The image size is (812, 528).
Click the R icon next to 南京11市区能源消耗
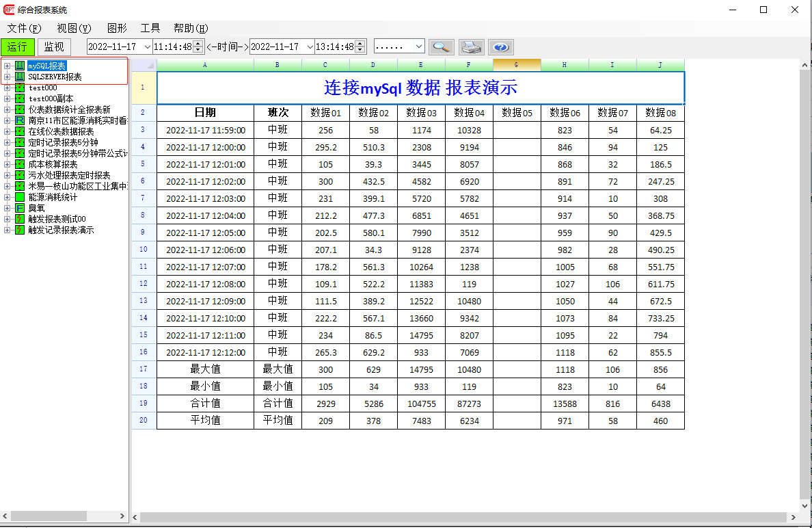(x=20, y=120)
